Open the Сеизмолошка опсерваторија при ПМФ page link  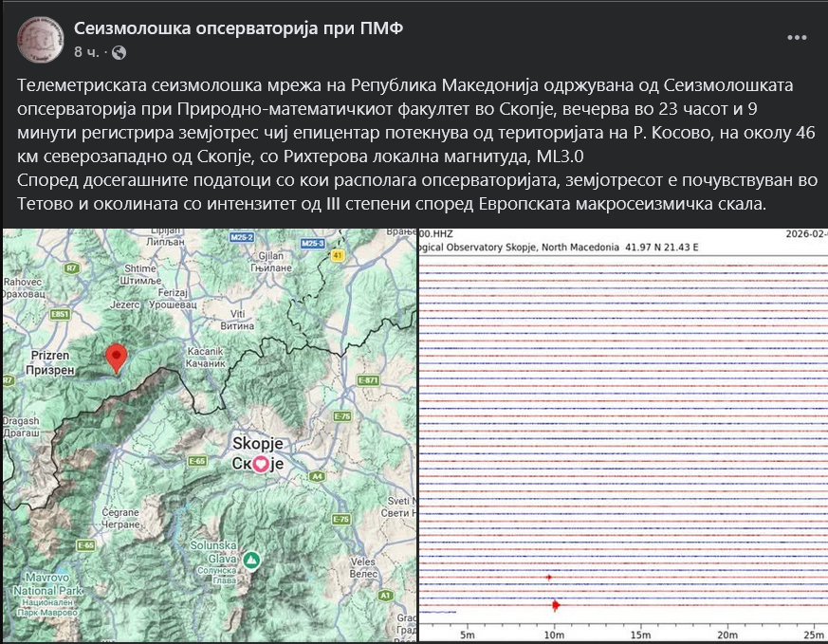238,28
